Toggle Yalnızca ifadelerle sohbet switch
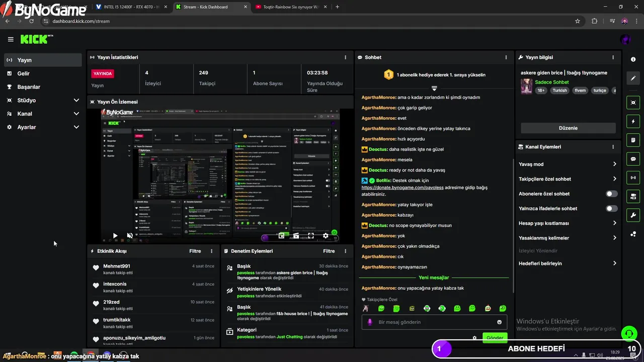The height and width of the screenshot is (362, 644). click(612, 208)
